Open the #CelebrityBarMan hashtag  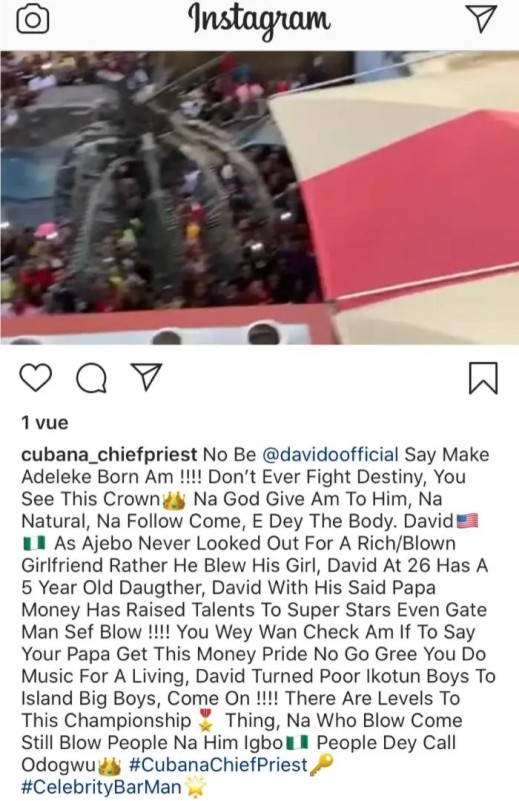[101, 787]
